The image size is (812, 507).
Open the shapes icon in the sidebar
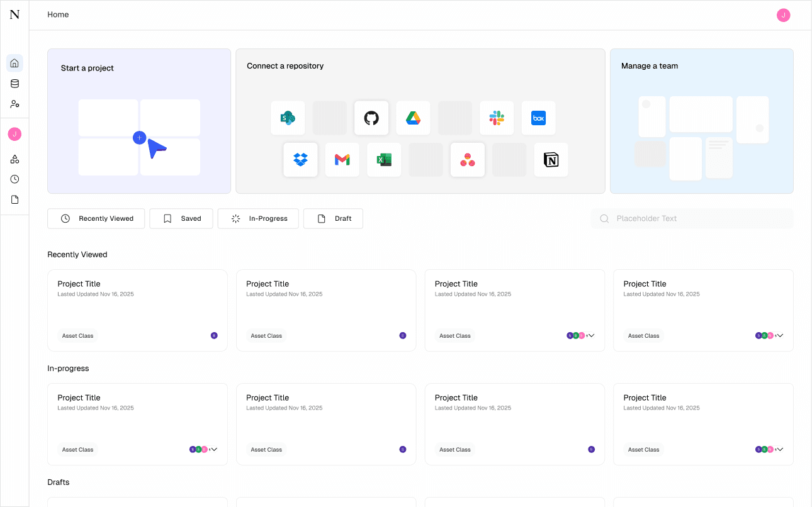point(14,159)
